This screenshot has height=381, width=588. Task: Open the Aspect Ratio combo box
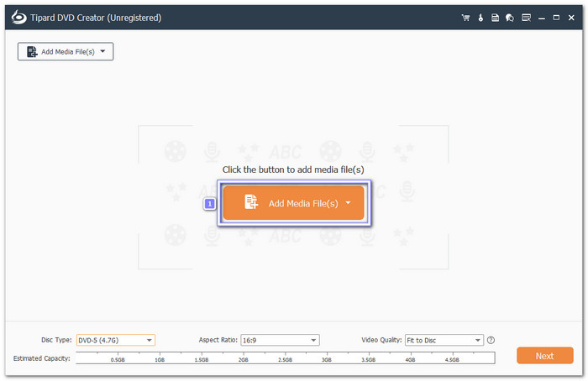(x=279, y=340)
